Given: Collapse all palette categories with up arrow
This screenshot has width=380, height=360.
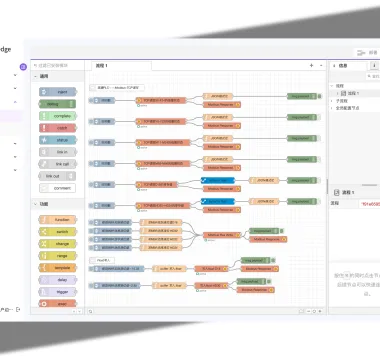Looking at the screenshot, I should [74, 311].
